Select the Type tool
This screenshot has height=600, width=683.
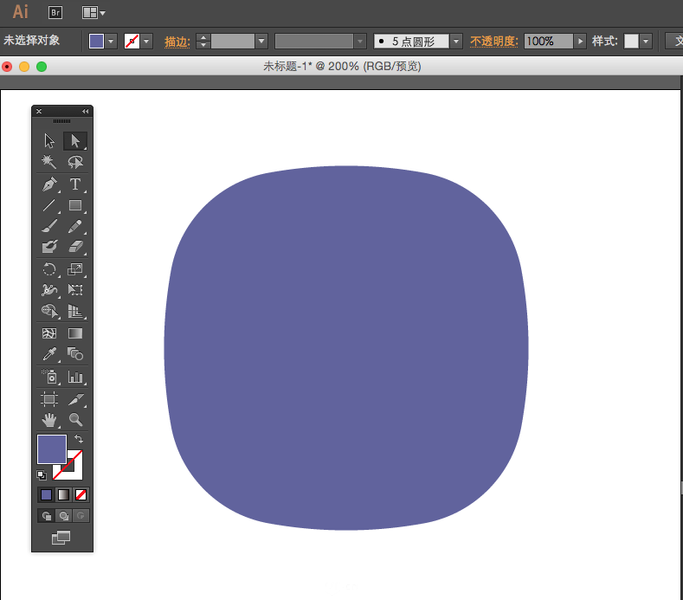tap(75, 184)
